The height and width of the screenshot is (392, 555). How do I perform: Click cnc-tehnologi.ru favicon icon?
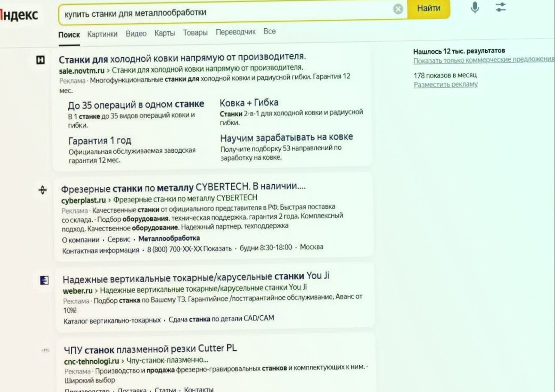click(45, 350)
